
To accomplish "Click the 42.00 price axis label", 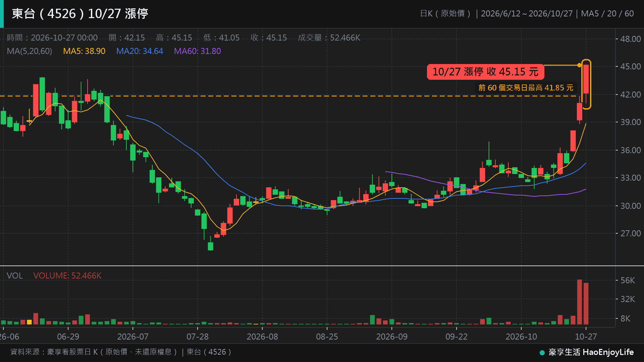I will [x=631, y=95].
